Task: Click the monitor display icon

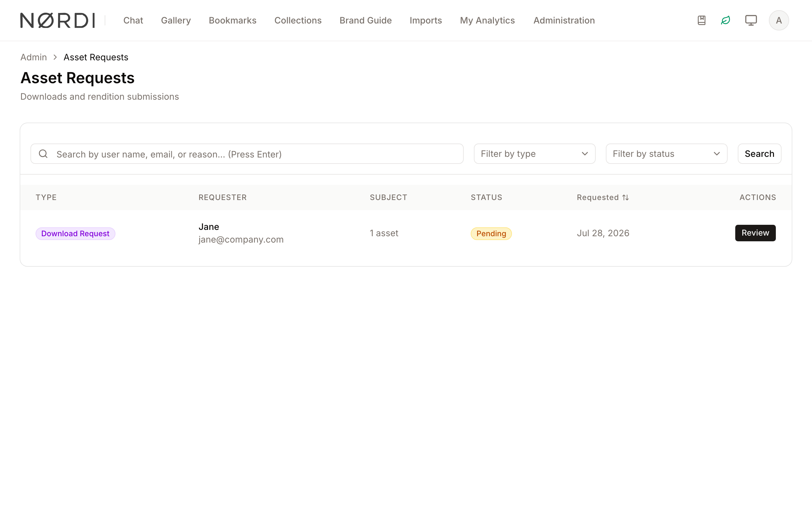Action: click(x=751, y=21)
